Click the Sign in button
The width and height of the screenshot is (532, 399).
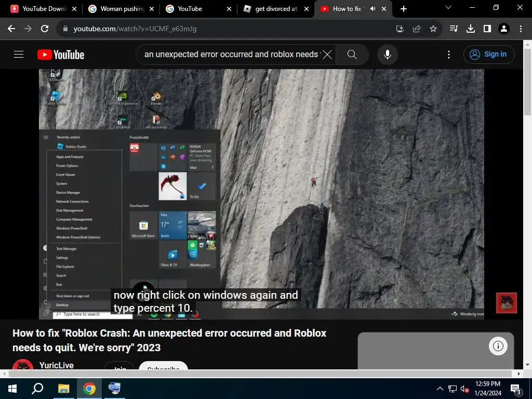tap(488, 54)
